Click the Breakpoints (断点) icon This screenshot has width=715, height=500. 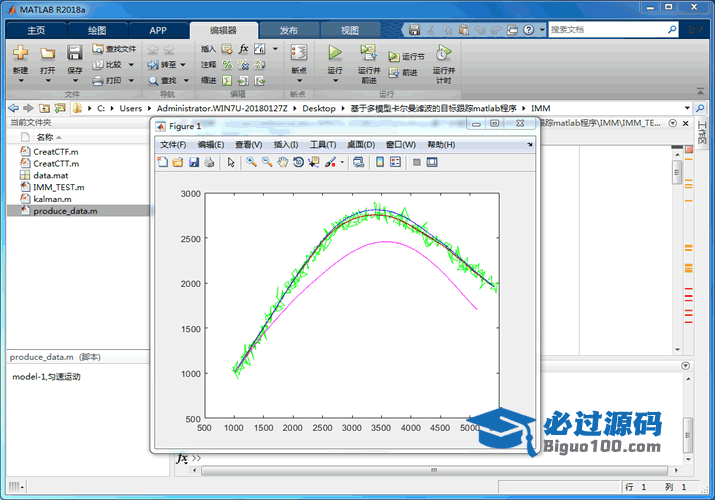click(x=298, y=54)
